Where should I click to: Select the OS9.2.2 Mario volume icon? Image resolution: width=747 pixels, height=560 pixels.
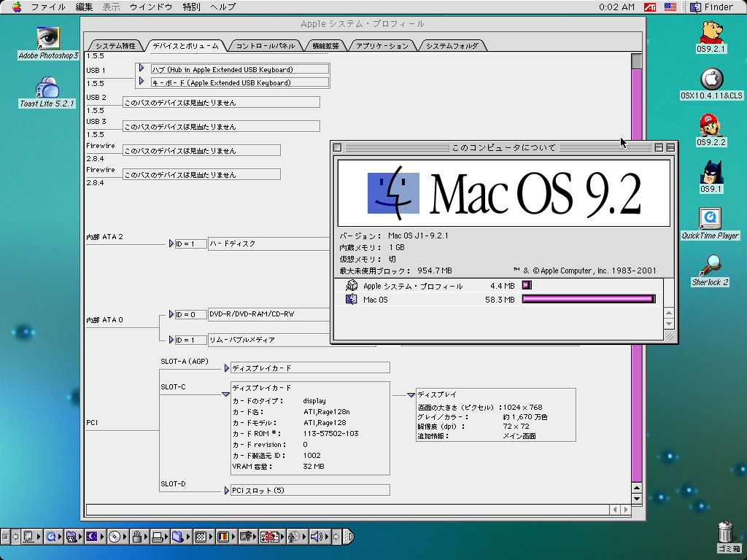711,125
